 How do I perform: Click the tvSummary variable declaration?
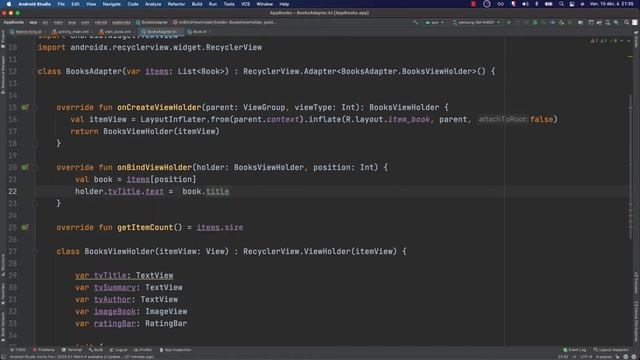pyautogui.click(x=115, y=287)
